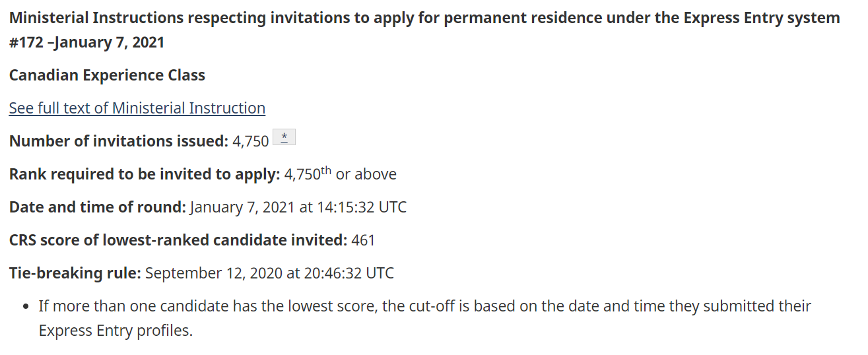Click the January 7, 2021 at 14:15:32 UTC value
Screen dimensions: 868x355
click(x=298, y=207)
